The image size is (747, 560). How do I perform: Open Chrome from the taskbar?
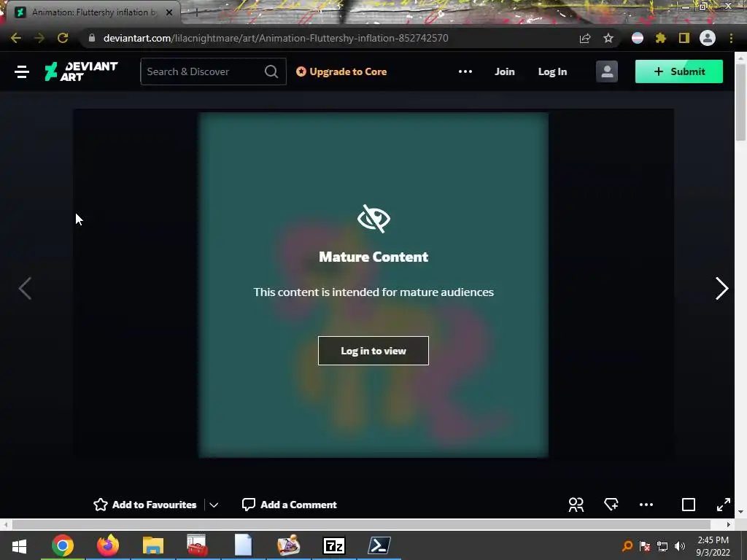[x=63, y=545]
